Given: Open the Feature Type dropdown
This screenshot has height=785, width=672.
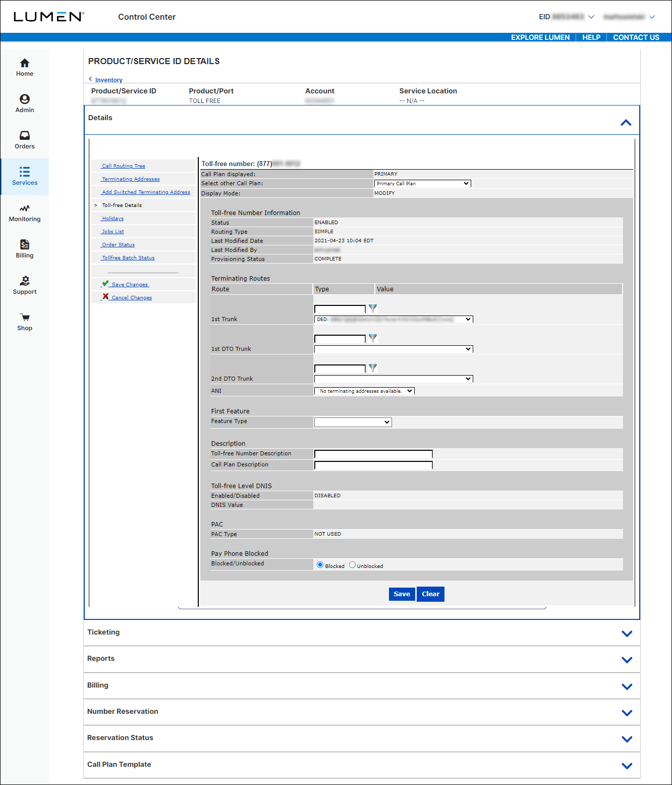Looking at the screenshot, I should click(353, 423).
